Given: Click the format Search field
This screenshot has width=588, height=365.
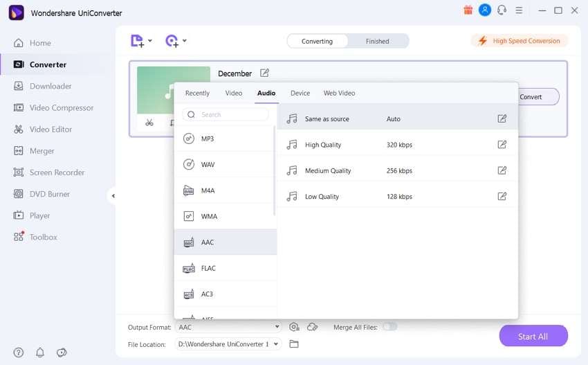Looking at the screenshot, I should pyautogui.click(x=226, y=114).
